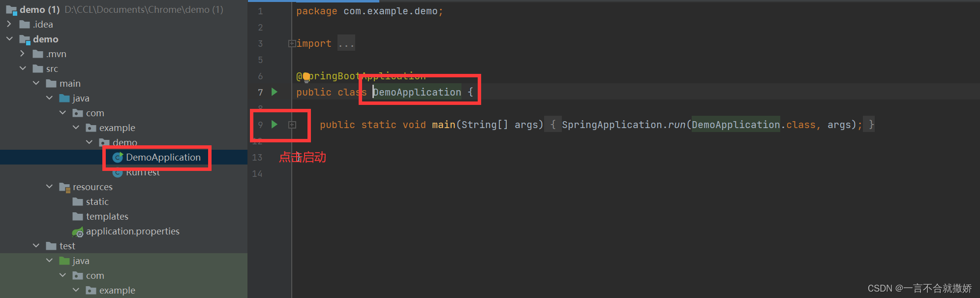This screenshot has height=298, width=980.
Task: Click line number 13 in gutter
Action: click(x=257, y=157)
